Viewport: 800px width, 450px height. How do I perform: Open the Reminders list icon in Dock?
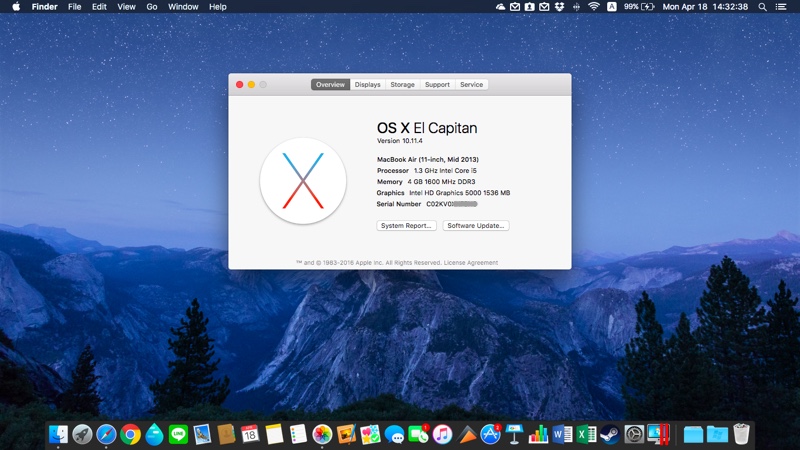click(x=298, y=435)
